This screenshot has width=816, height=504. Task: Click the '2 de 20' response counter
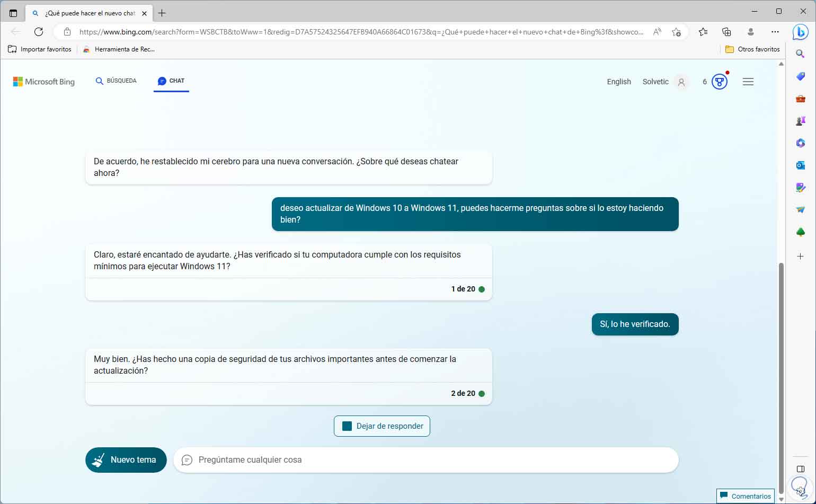(x=463, y=394)
